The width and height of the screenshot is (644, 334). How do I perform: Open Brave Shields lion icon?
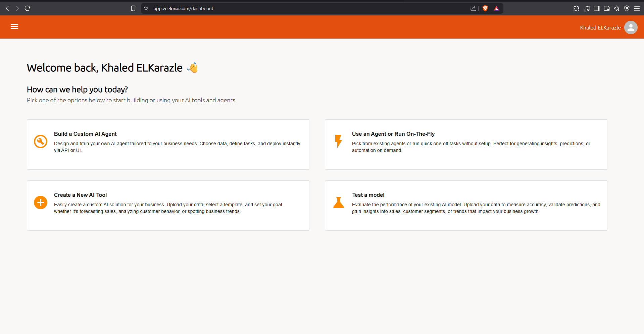485,8
